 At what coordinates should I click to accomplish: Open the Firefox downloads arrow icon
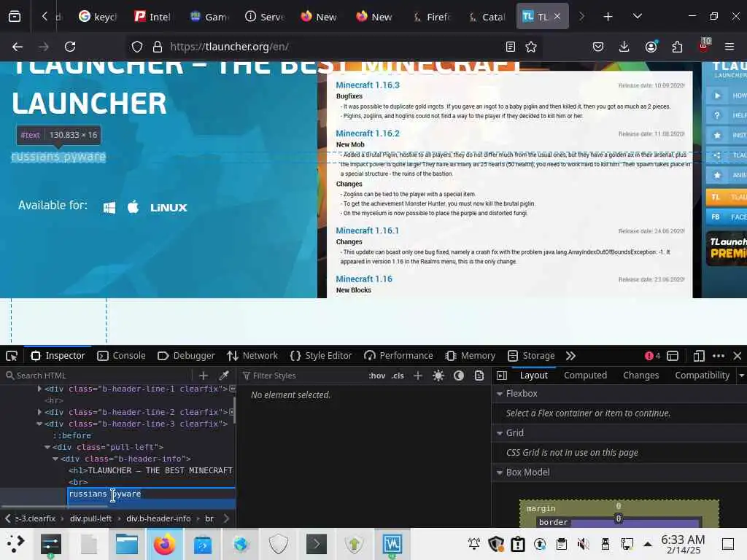(x=624, y=47)
